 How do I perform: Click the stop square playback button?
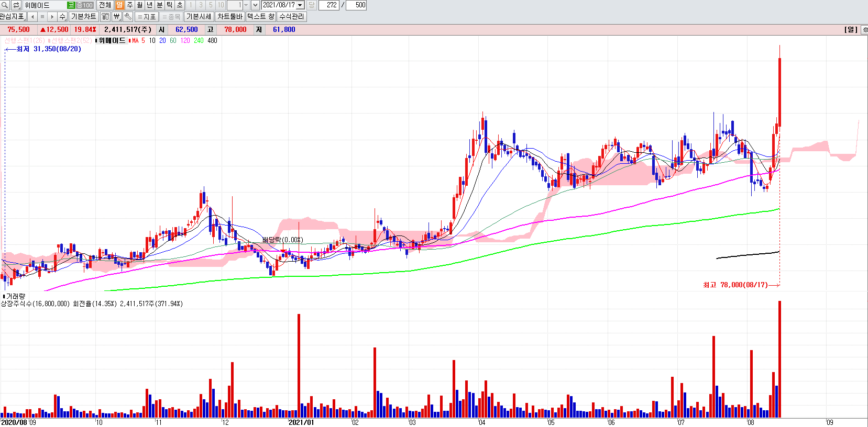pyautogui.click(x=42, y=17)
